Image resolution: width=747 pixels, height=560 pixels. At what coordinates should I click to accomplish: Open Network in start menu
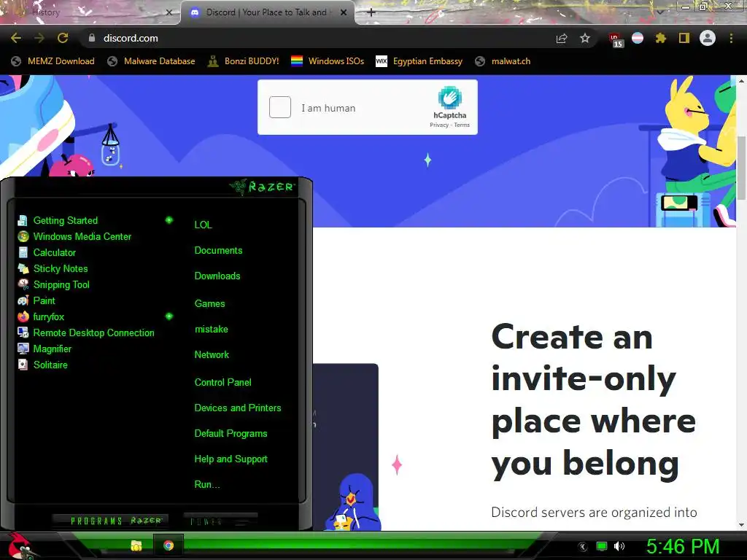[x=212, y=355]
